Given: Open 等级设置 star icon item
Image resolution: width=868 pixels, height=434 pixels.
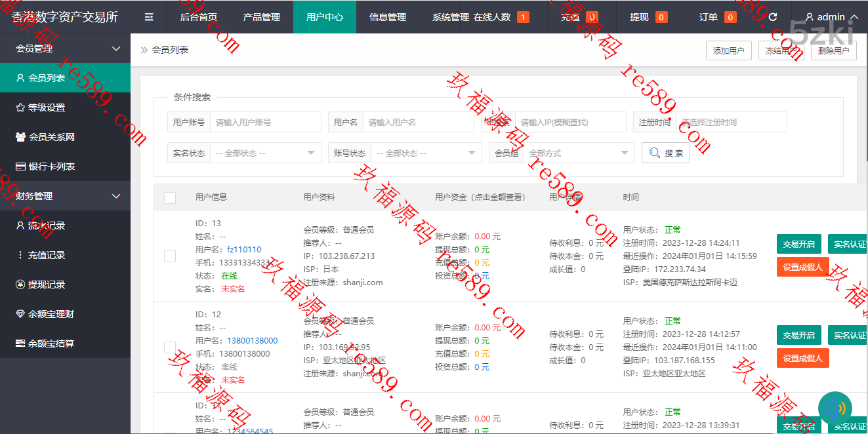Looking at the screenshot, I should (x=20, y=108).
